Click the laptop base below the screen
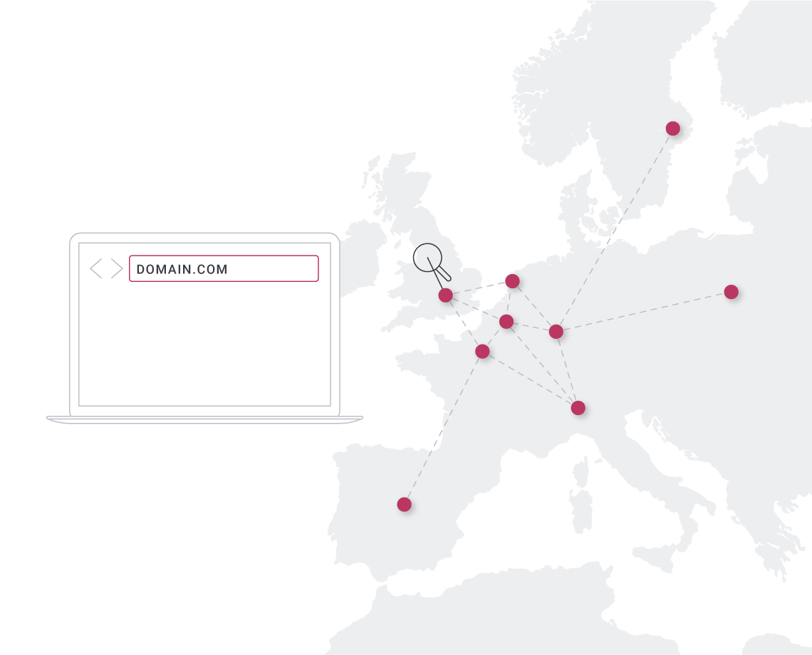 204,419
